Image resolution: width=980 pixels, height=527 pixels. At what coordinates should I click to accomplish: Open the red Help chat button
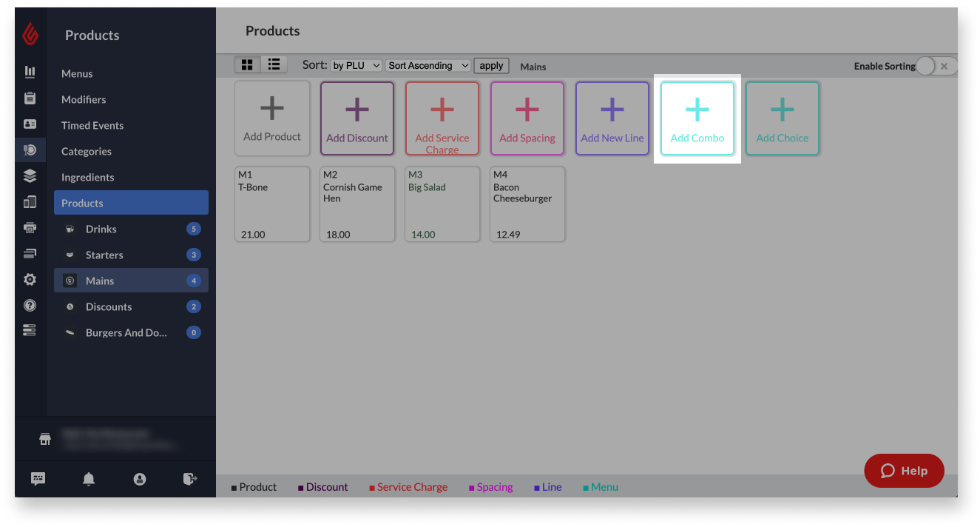click(904, 471)
